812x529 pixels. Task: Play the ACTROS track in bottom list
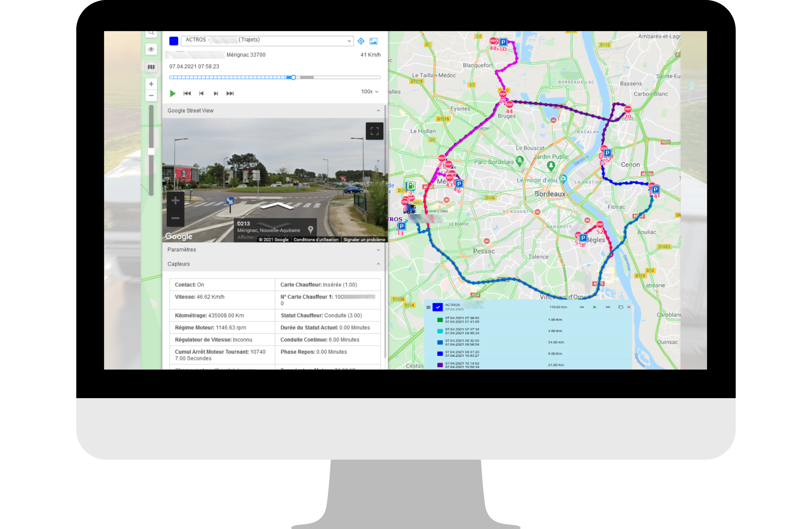[x=595, y=307]
